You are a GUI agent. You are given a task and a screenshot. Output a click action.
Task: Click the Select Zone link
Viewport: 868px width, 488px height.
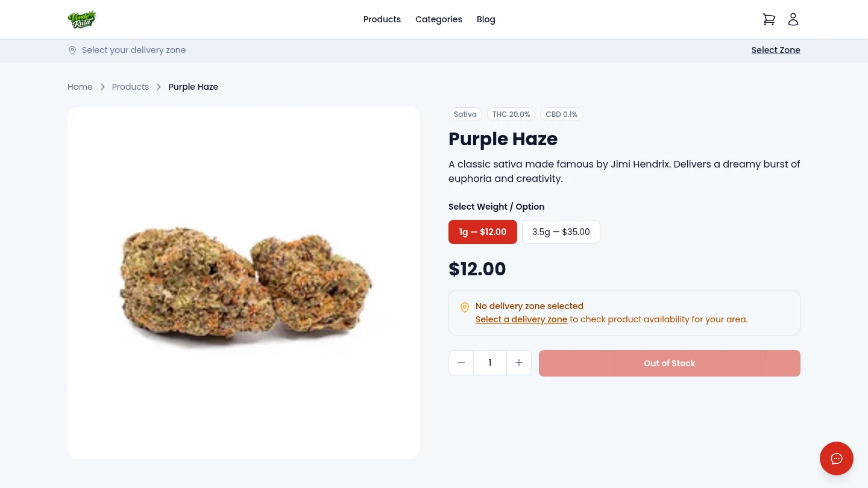point(775,50)
